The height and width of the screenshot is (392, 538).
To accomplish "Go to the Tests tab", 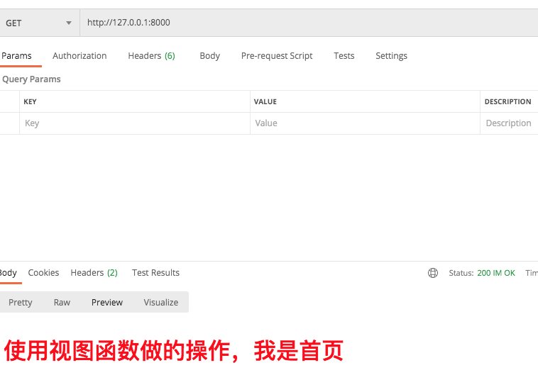I will point(344,56).
